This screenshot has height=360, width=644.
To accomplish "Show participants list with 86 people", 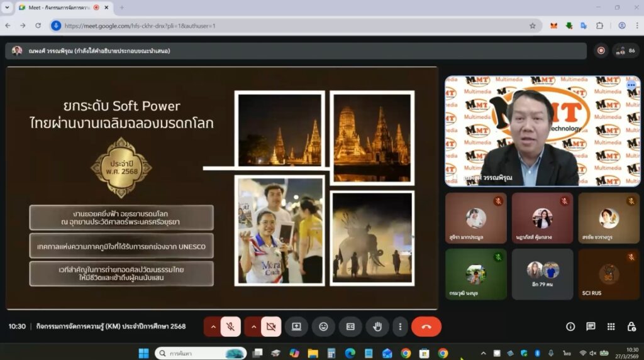I will [626, 51].
